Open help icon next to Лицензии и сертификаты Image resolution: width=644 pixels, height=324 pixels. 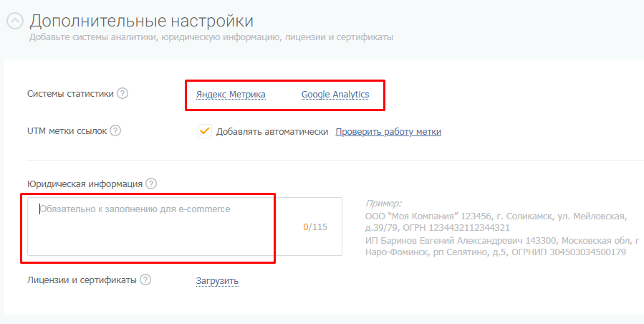click(145, 280)
